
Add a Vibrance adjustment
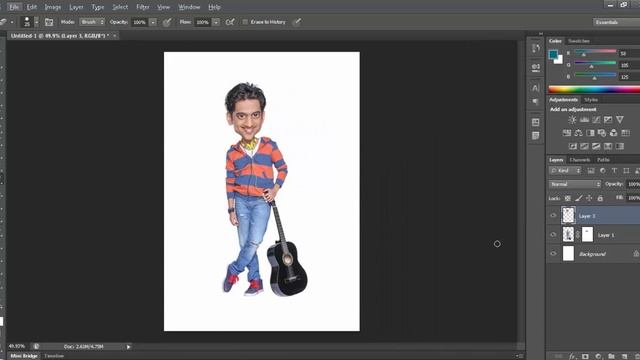pyautogui.click(x=620, y=120)
